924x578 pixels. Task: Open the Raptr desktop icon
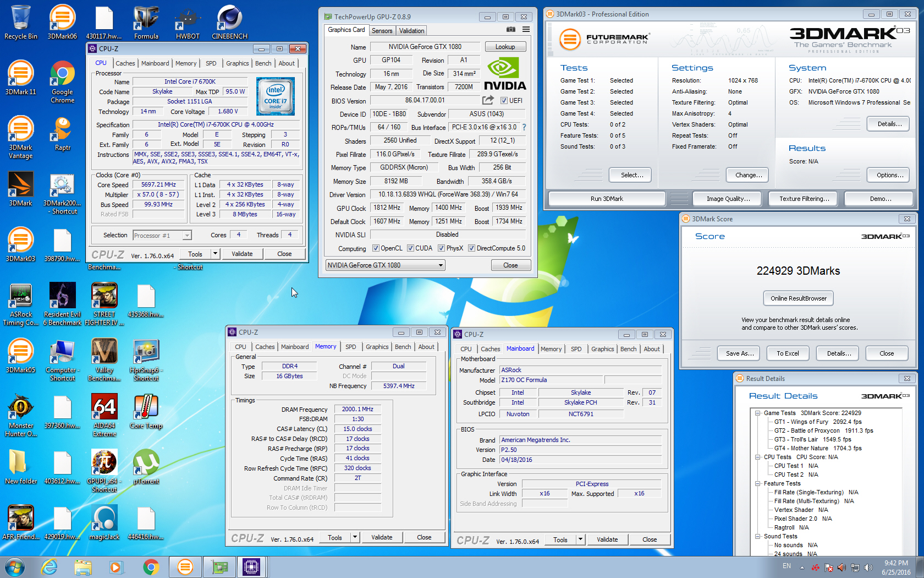point(62,134)
